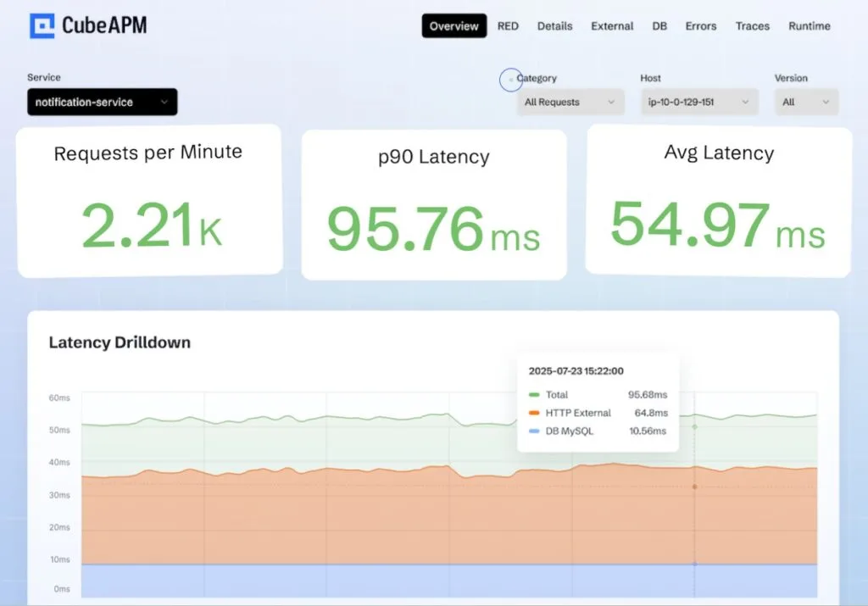Open the Overview tab
Viewport: 868px width, 606px height.
point(453,26)
